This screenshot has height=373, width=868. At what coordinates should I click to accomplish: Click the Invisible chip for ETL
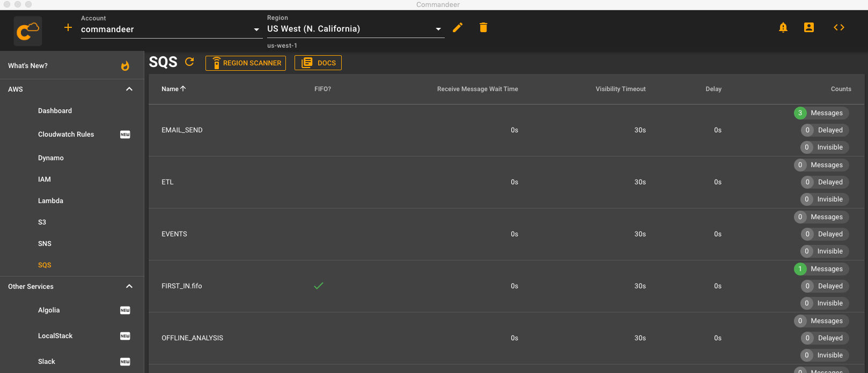pos(825,199)
